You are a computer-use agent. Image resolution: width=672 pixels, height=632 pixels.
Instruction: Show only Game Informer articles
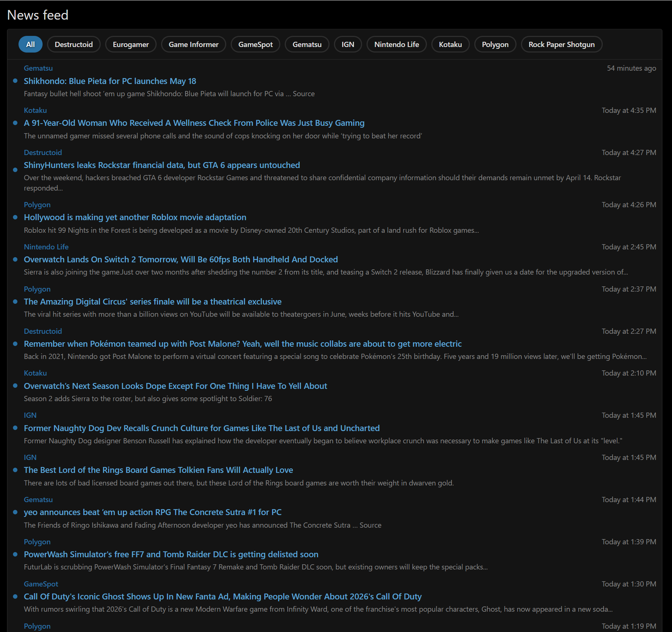[193, 44]
